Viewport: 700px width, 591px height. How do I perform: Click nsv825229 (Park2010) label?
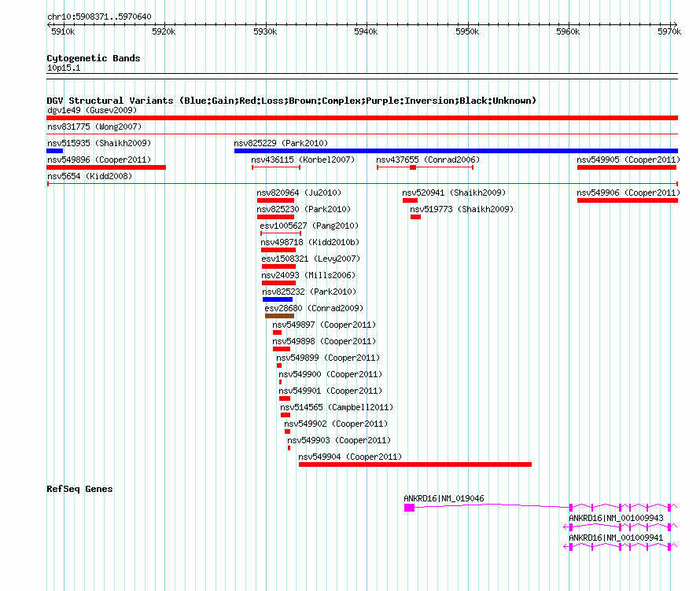pyautogui.click(x=281, y=143)
